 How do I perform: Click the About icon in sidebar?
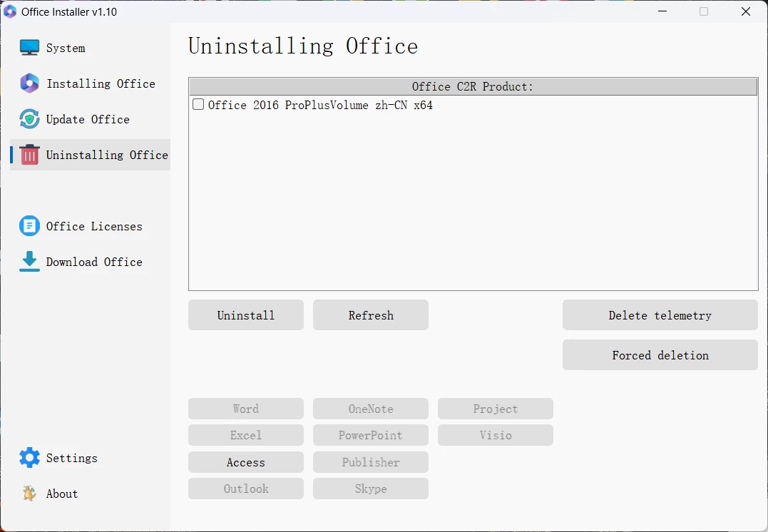[x=29, y=493]
